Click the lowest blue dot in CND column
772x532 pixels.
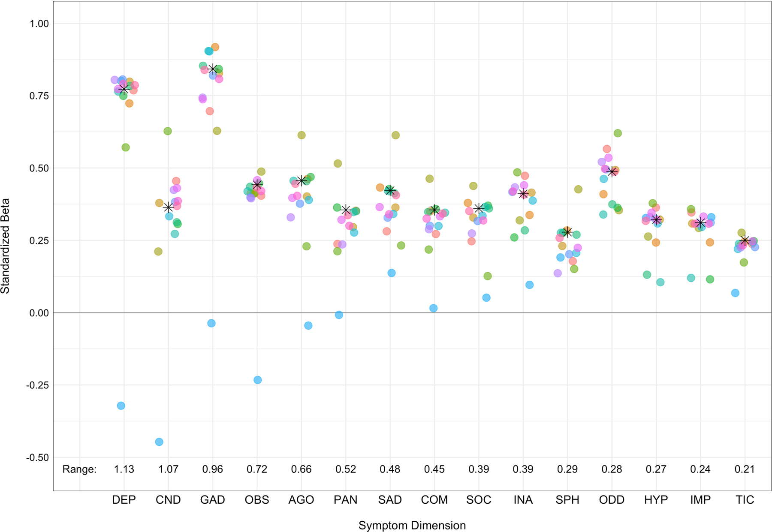(x=159, y=442)
